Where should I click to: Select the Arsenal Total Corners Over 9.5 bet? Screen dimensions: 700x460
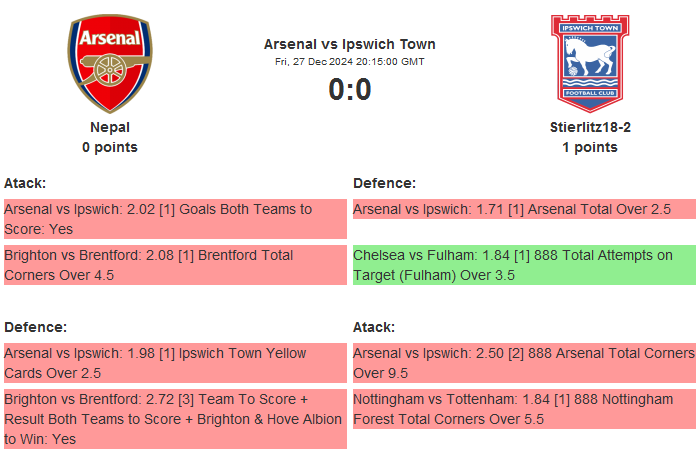click(x=524, y=363)
